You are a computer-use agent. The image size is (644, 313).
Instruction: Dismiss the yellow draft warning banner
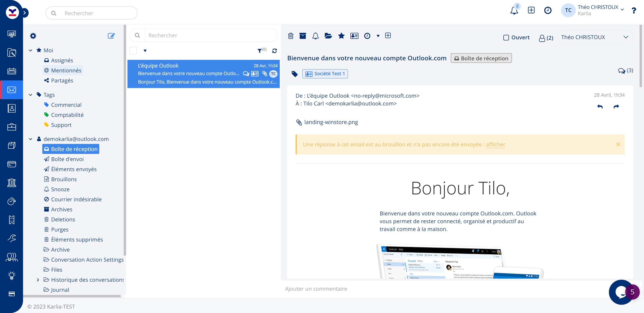click(618, 144)
